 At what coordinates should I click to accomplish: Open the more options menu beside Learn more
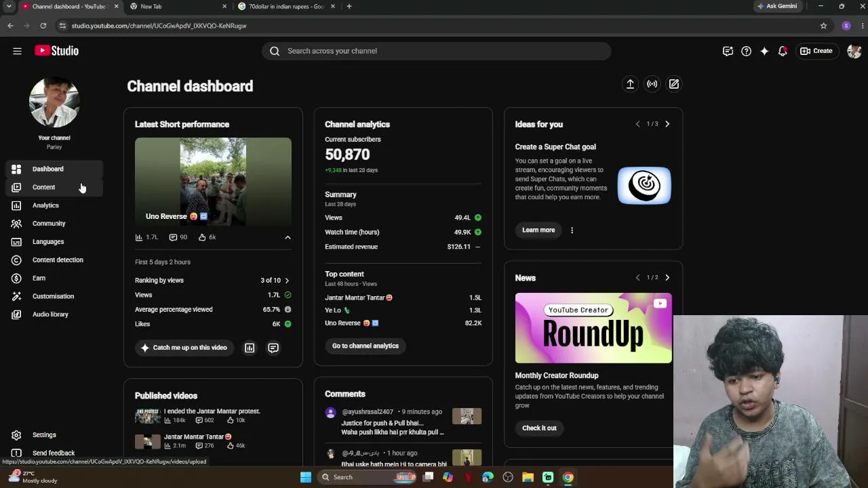pyautogui.click(x=572, y=230)
